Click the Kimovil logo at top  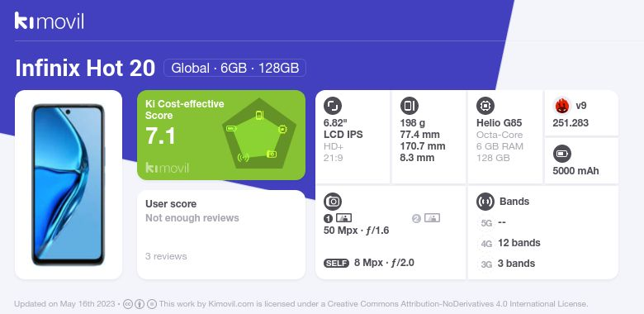click(x=50, y=21)
